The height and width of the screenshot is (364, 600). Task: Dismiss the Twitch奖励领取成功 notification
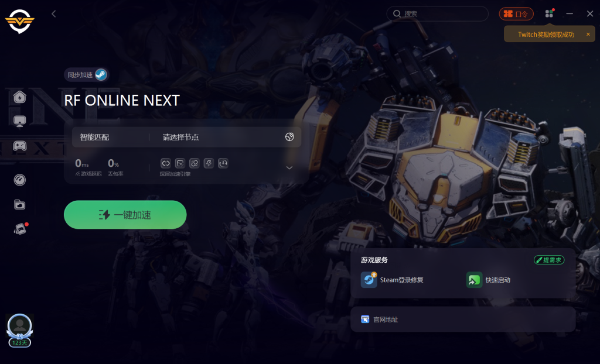coord(588,35)
